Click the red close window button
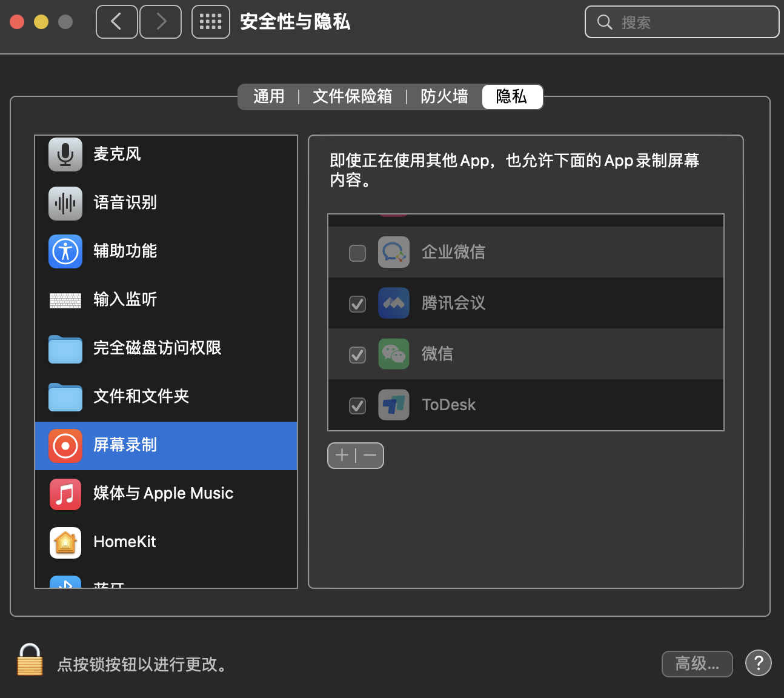784x698 pixels. click(x=17, y=22)
